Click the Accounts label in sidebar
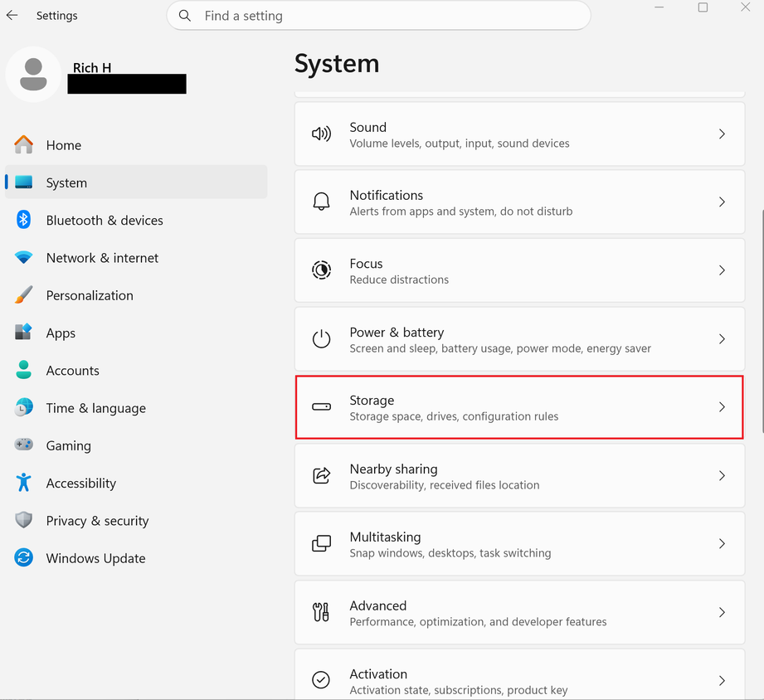Image resolution: width=764 pixels, height=700 pixels. pos(73,371)
